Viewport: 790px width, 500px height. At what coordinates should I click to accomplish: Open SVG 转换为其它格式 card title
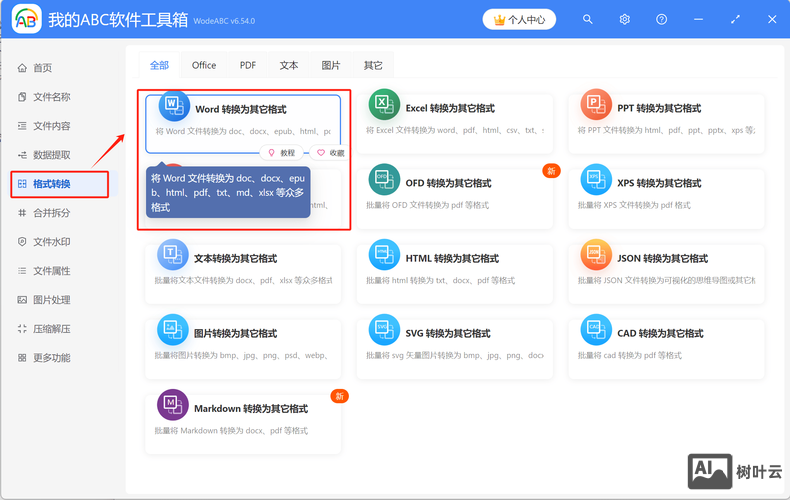click(x=448, y=334)
